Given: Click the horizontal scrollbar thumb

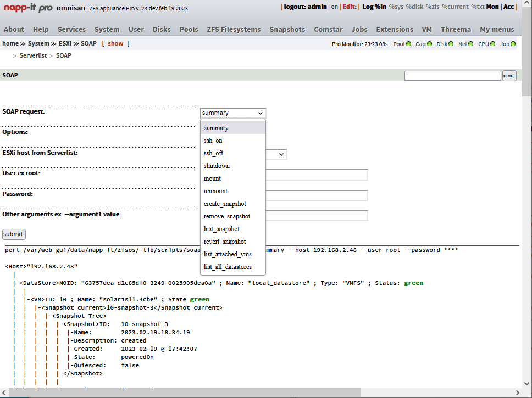Looking at the screenshot, I should [185, 393].
